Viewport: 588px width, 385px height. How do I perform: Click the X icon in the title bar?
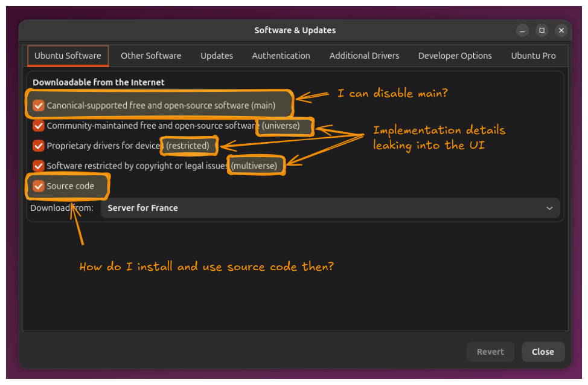561,30
